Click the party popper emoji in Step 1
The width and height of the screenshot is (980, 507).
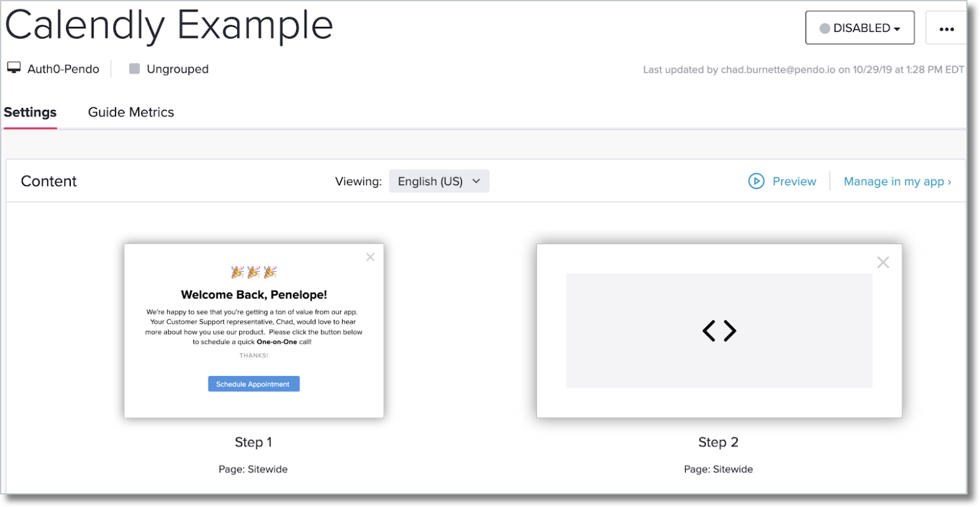[253, 272]
